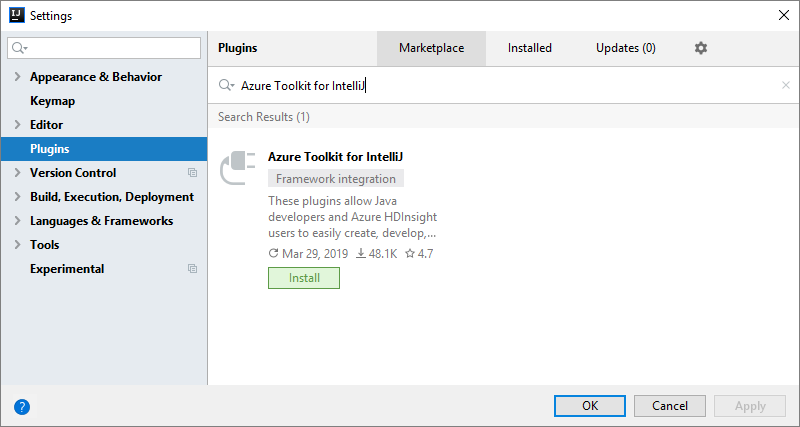
Task: Click the IntelliJ logo in title bar
Action: point(17,15)
